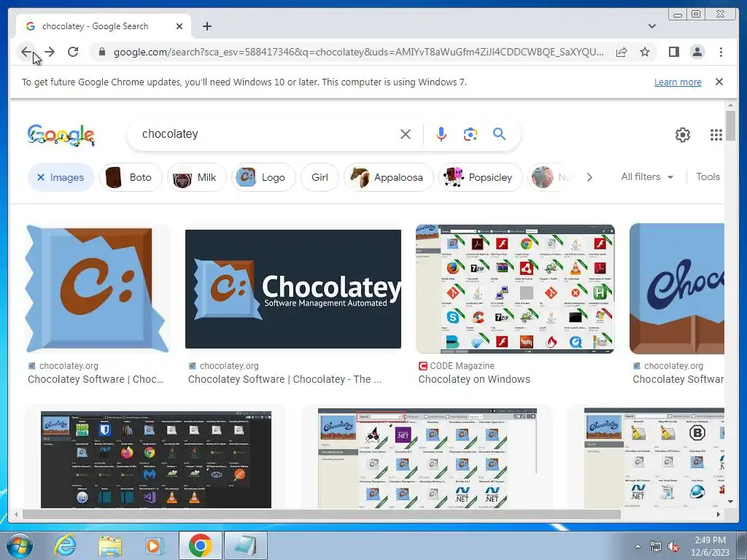View site info via the padlock icon
Viewport: 747px width, 560px height.
tap(101, 52)
